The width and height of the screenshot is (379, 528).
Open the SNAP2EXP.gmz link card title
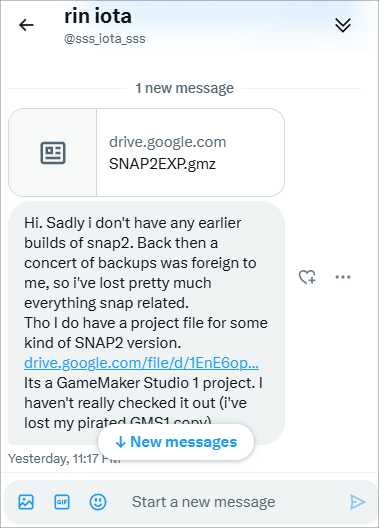(x=162, y=164)
